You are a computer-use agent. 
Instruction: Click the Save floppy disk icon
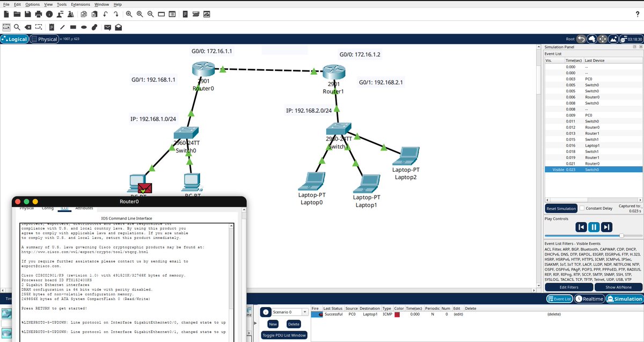(28, 14)
